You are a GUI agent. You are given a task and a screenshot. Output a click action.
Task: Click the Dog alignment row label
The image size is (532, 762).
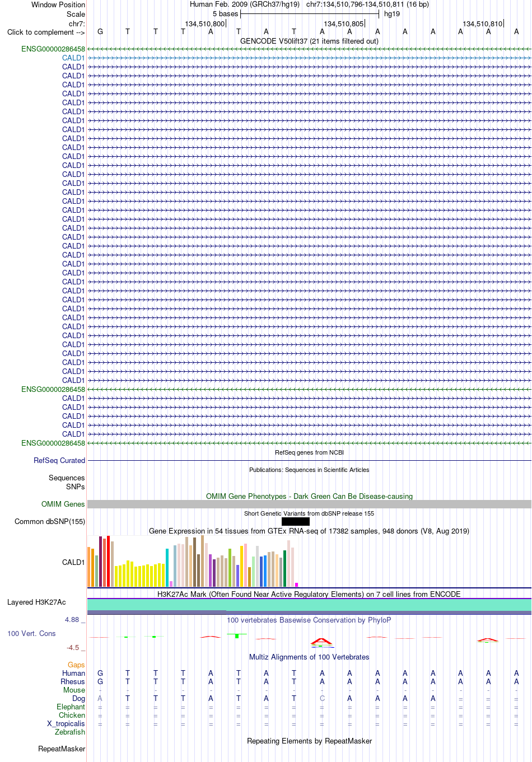[x=78, y=698]
